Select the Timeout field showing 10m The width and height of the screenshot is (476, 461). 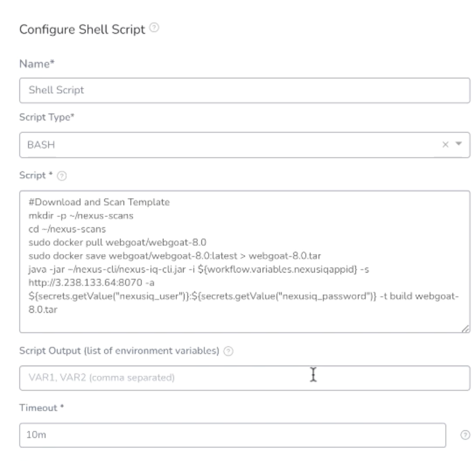232,435
